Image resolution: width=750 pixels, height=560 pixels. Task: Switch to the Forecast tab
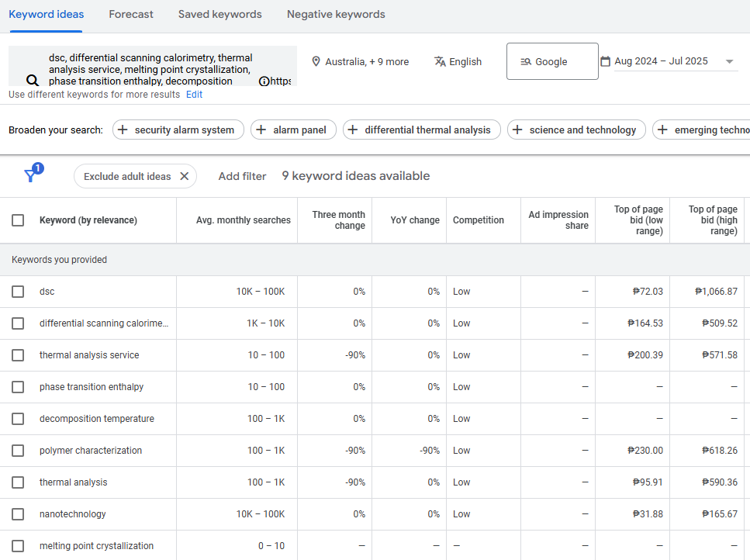click(131, 15)
